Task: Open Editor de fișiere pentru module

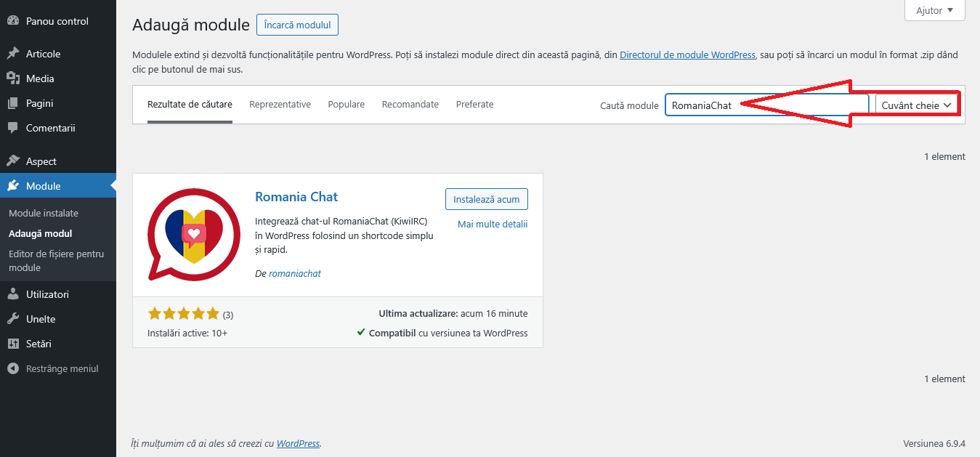Action: tap(57, 261)
